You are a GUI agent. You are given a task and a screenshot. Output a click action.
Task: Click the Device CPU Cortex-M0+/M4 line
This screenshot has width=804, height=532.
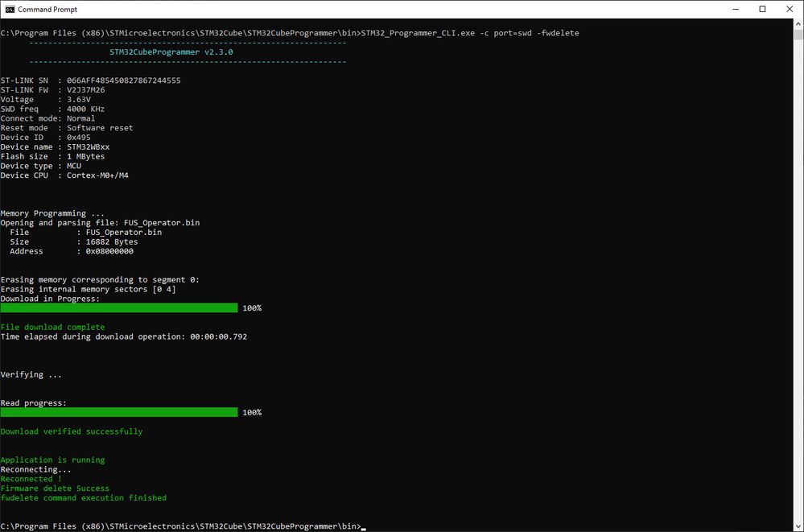[64, 175]
